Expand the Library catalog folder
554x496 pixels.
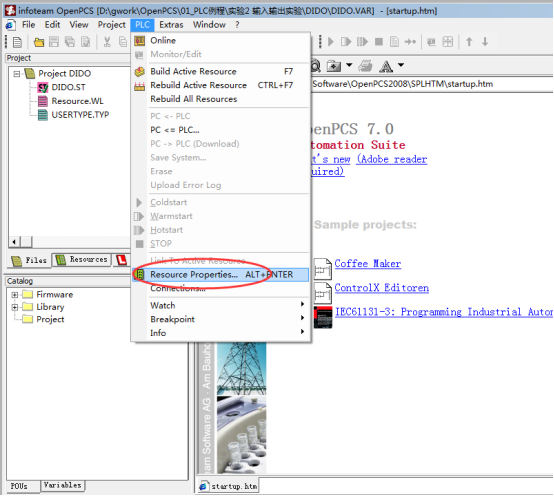coord(15,307)
